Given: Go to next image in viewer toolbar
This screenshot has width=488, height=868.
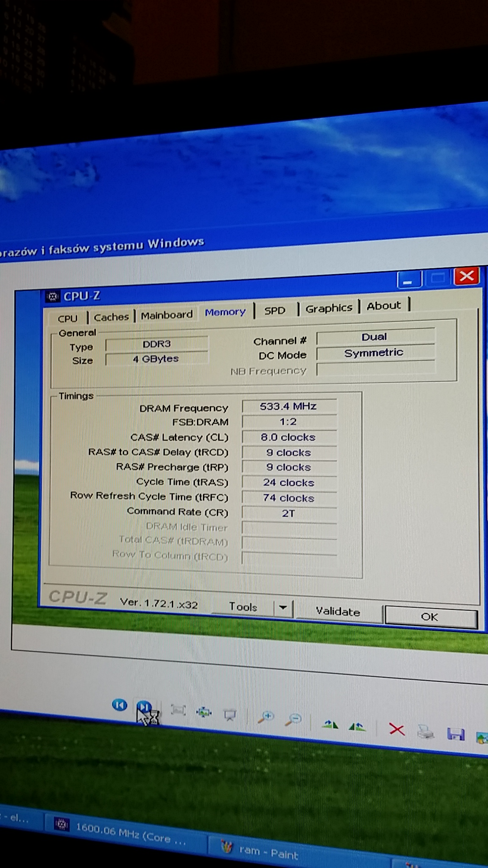Looking at the screenshot, I should point(144,707).
